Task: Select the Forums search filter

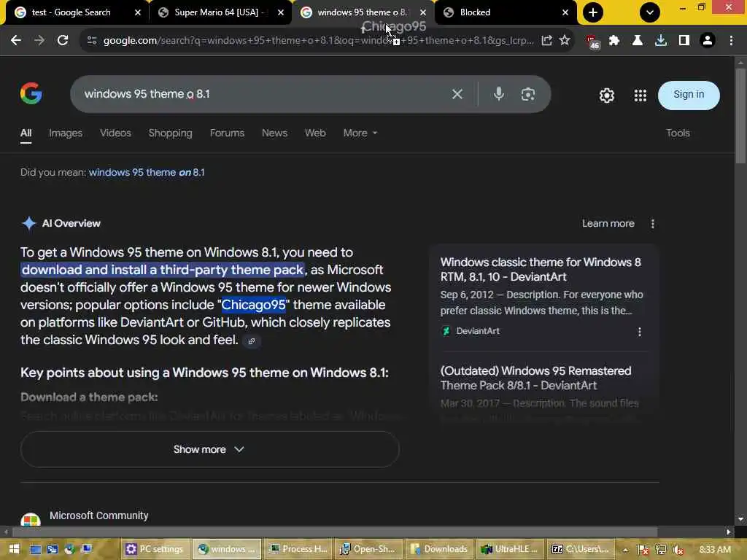Action: point(227,133)
